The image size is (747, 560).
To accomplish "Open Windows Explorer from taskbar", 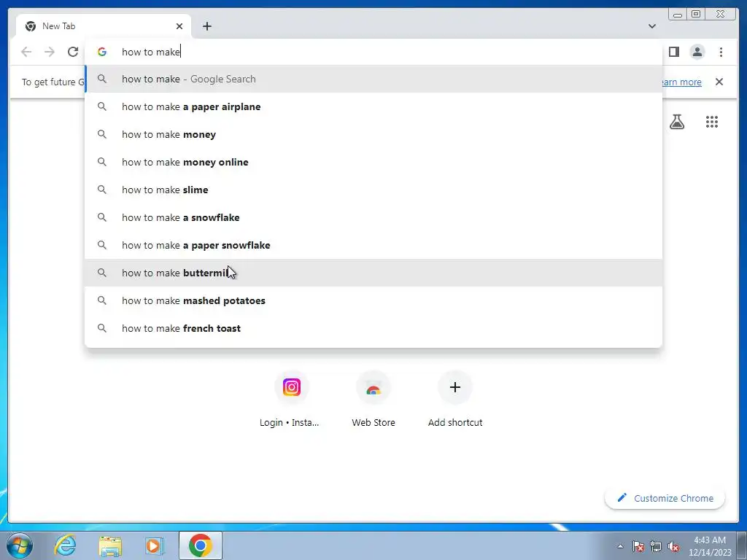I will 109,545.
